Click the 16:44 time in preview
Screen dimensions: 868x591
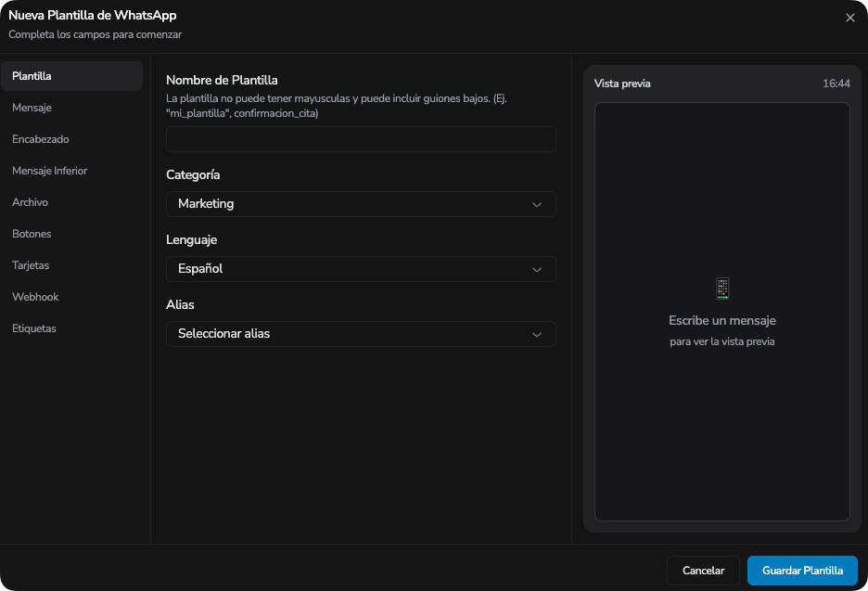click(x=836, y=84)
